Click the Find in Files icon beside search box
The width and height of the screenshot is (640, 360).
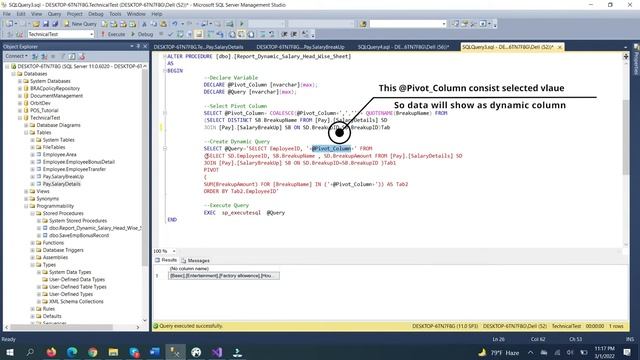tap(363, 24)
